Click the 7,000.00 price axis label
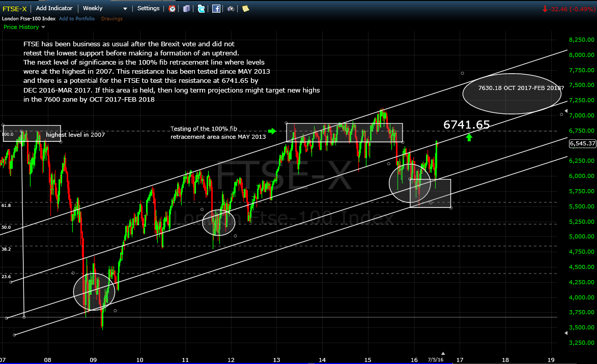Screen dimensions: 597x364 click(x=581, y=115)
